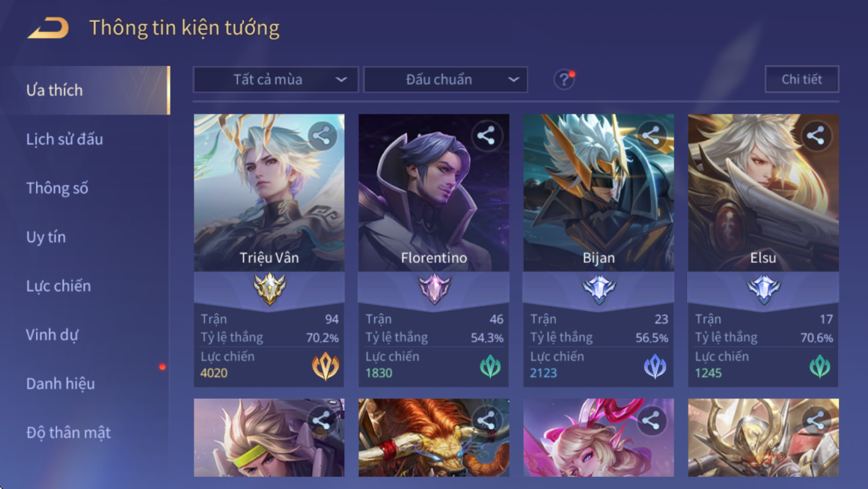Click Bijan's blue power rank emblem
868x489 pixels.
[x=655, y=367]
